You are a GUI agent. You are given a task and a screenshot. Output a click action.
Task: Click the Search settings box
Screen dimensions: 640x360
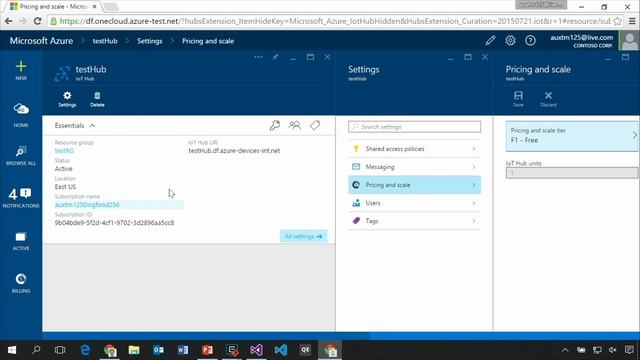414,127
